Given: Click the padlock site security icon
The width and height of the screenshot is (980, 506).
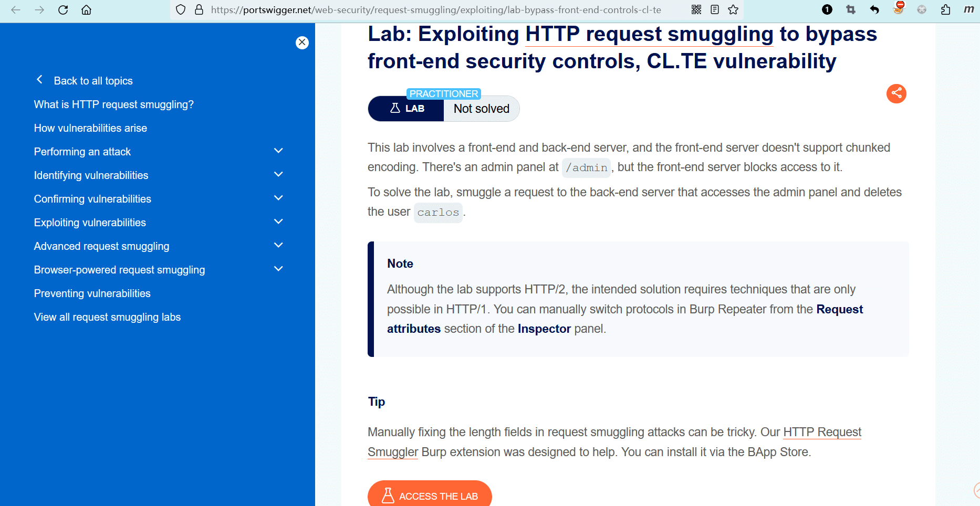Looking at the screenshot, I should pos(199,10).
